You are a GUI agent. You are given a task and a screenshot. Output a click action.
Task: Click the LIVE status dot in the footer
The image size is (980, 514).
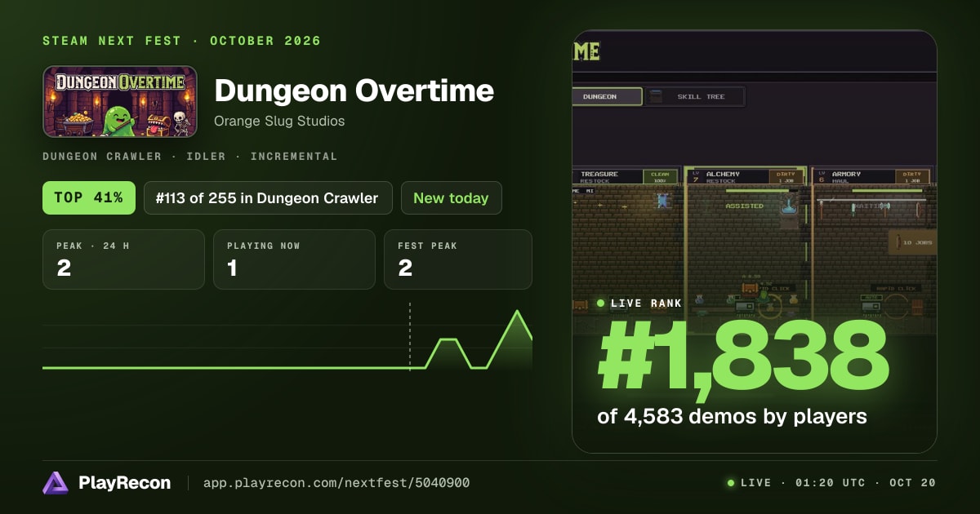click(731, 483)
